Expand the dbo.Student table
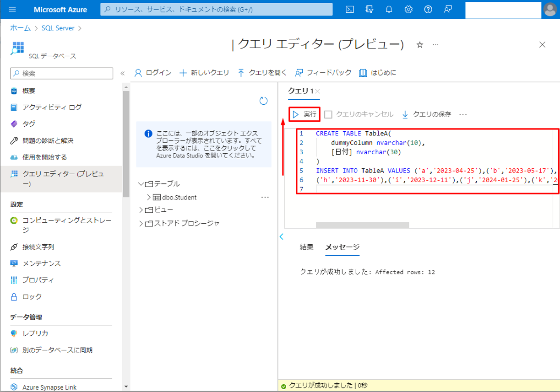Image resolution: width=560 pixels, height=392 pixels. coord(149,198)
